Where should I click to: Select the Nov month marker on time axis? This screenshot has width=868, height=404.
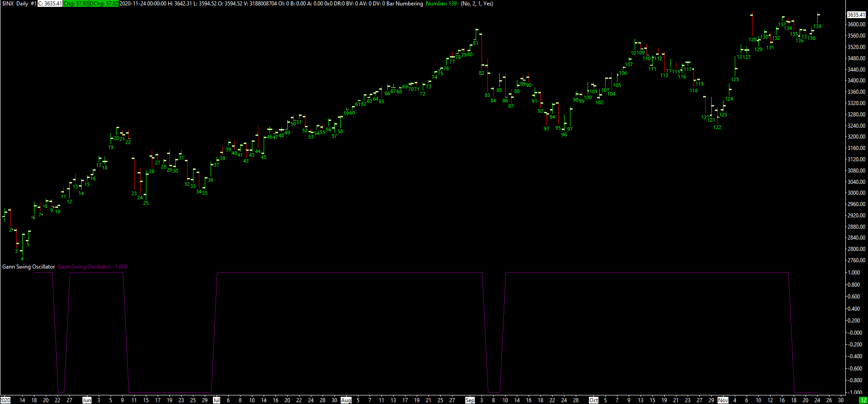coord(723,400)
